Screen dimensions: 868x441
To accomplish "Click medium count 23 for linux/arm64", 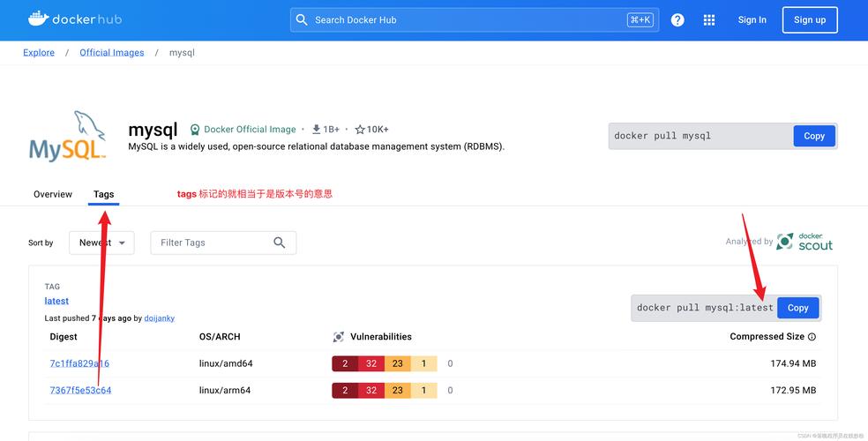I will tap(398, 390).
